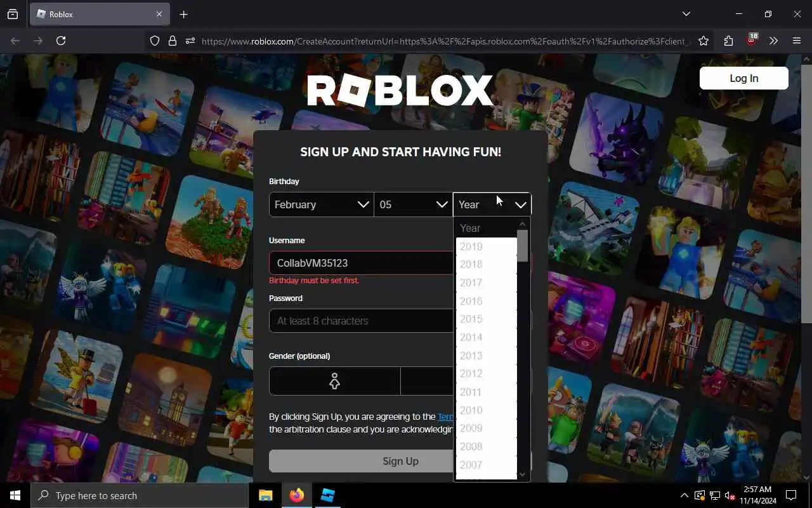Show hidden system tray icons
Image resolution: width=812 pixels, height=508 pixels.
[x=684, y=495]
